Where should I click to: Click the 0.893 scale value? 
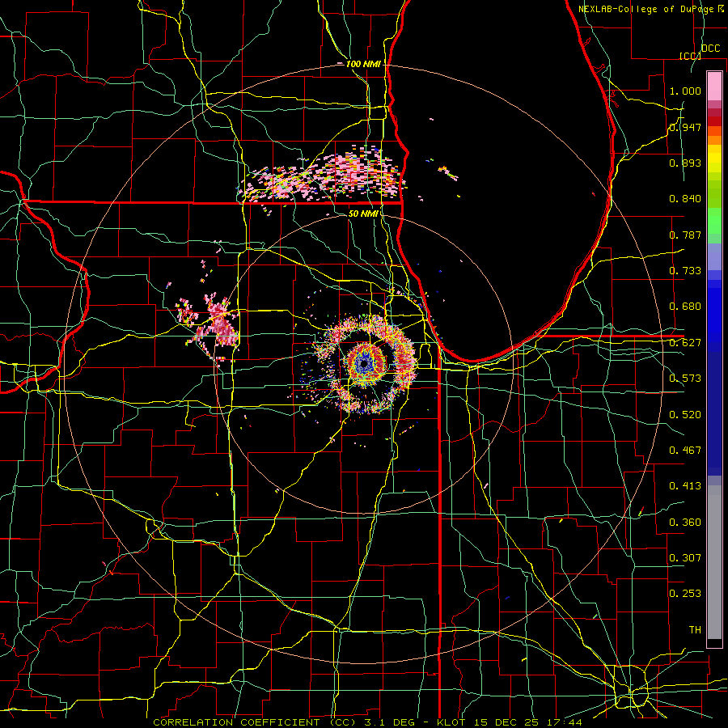click(685, 163)
